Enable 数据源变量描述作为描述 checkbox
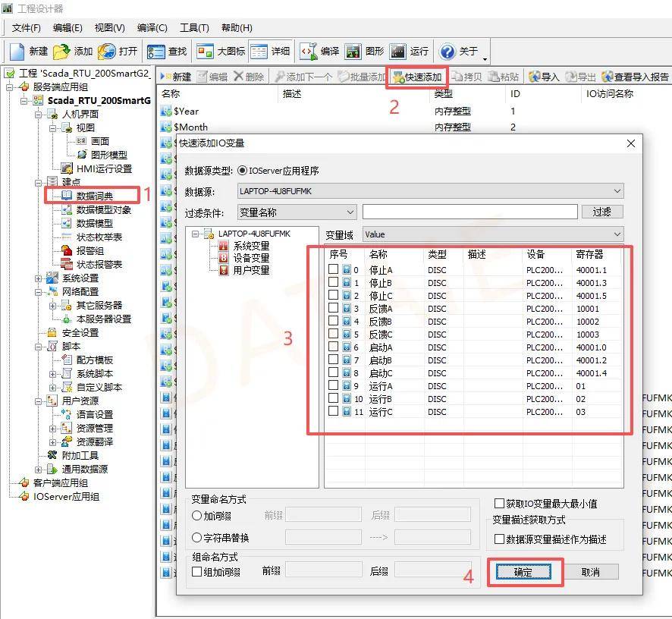Screen dimensions: 672x619 pos(499,539)
